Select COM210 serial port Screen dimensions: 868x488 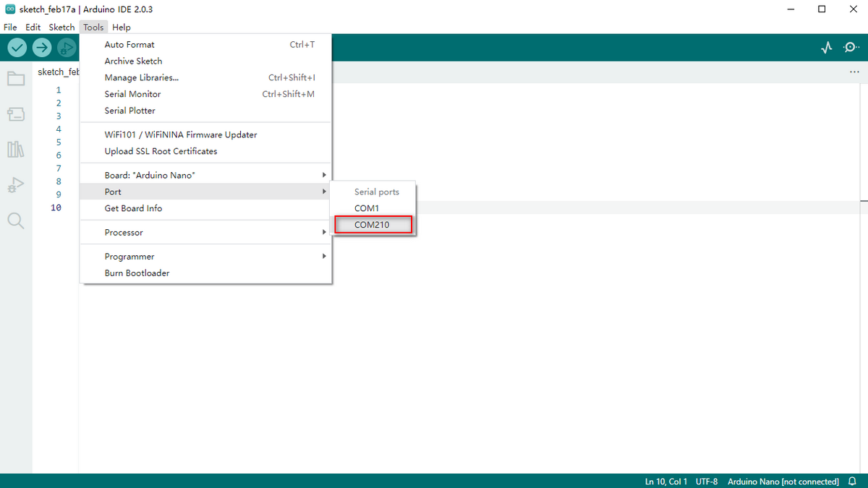coord(373,225)
